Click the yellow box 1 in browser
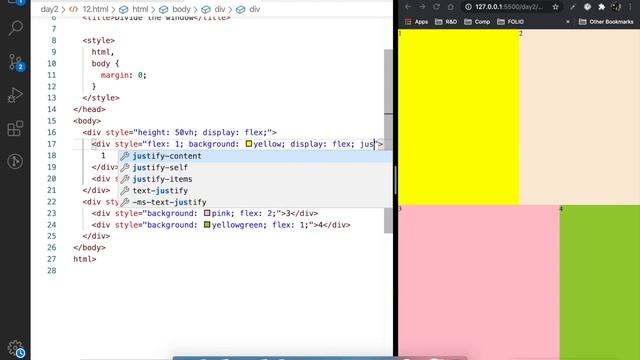The height and width of the screenshot is (360, 640). coord(458,117)
